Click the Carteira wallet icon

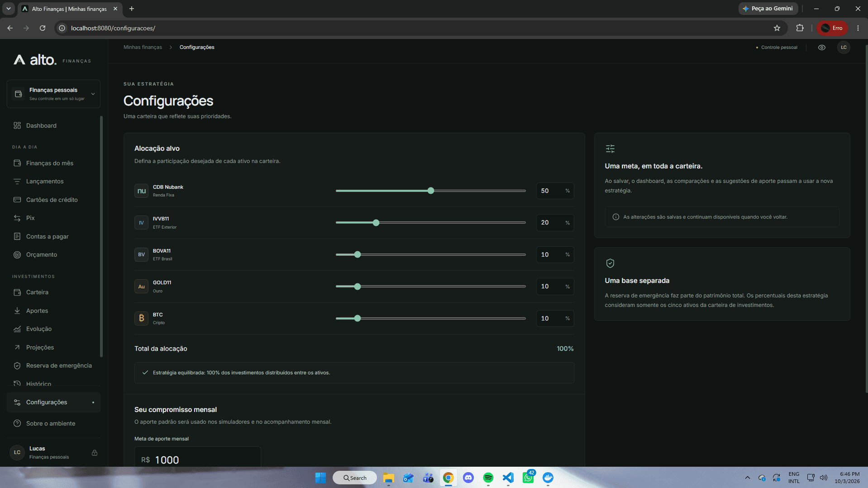coord(17,292)
